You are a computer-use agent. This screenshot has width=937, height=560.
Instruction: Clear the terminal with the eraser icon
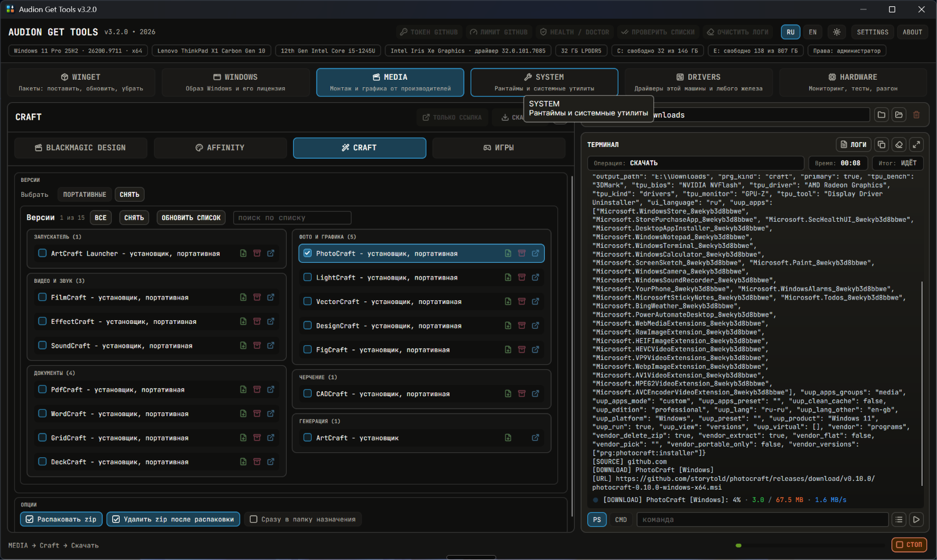click(x=899, y=145)
